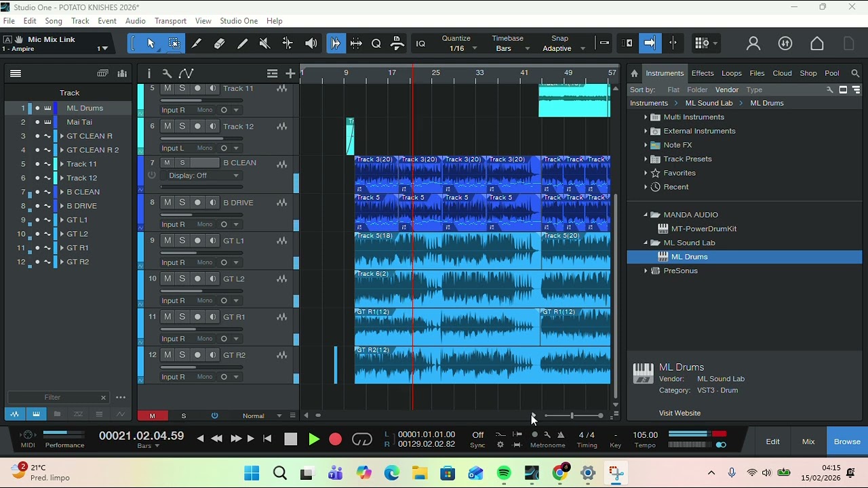Open the Mix view button
Image resolution: width=868 pixels, height=488 pixels.
point(808,441)
